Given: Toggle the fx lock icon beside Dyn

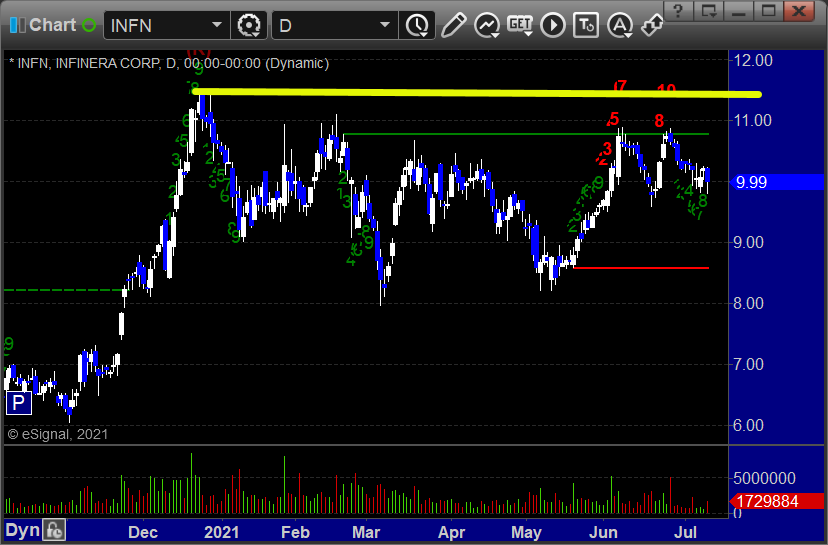Looking at the screenshot, I should coord(54,530).
